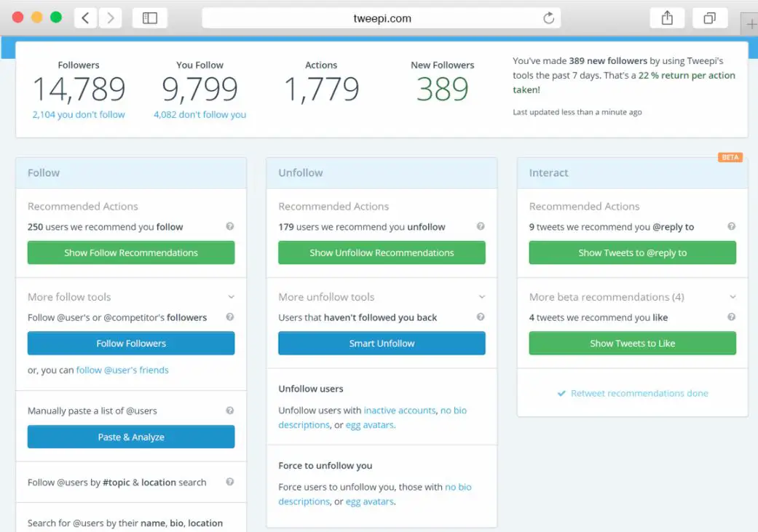758x532 pixels.
Task: Toggle the Safari sidebar icon
Action: [150, 18]
